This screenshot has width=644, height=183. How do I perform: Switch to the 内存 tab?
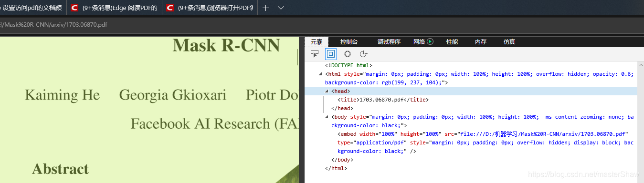[481, 41]
